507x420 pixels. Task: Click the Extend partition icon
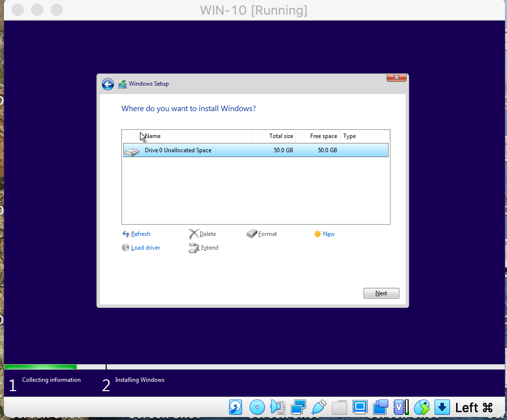pyautogui.click(x=194, y=248)
